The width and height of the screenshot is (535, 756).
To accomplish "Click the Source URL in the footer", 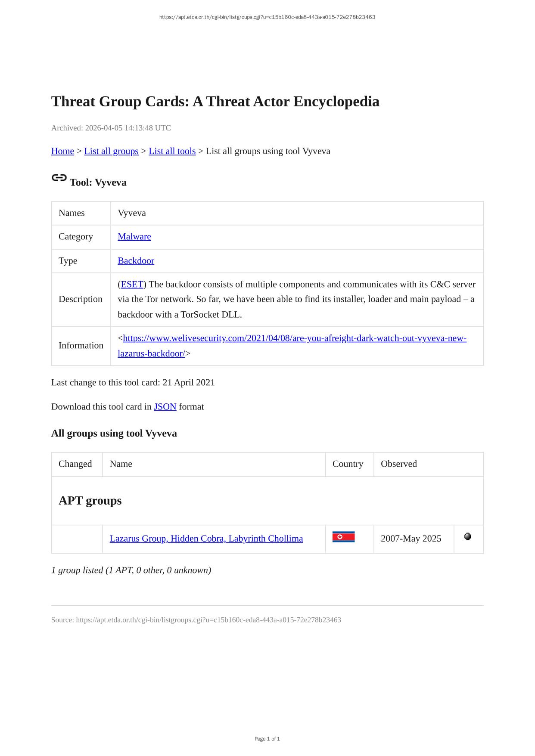I will pyautogui.click(x=208, y=620).
